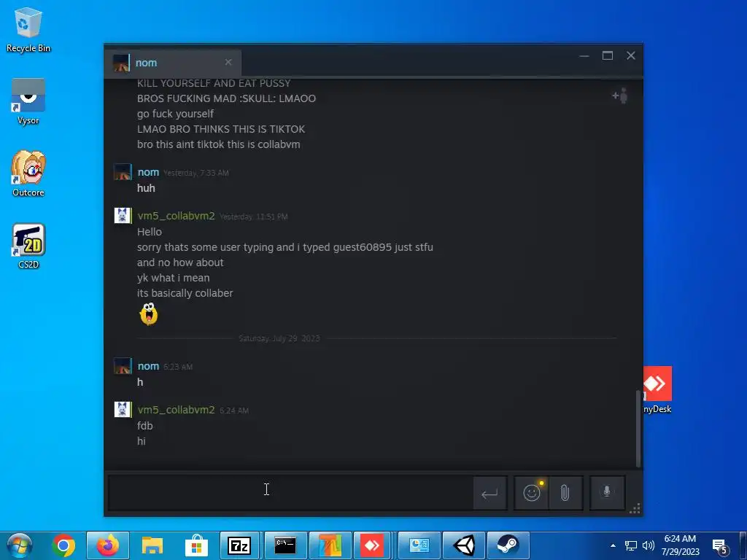Launch Google Chrome from the taskbar
This screenshot has width=747, height=560.
coord(63,545)
